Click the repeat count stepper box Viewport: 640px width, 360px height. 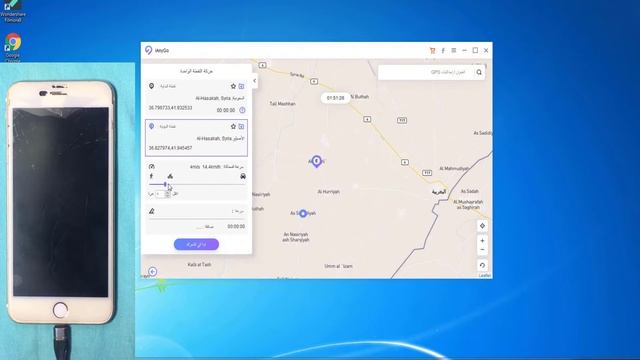click(162, 194)
